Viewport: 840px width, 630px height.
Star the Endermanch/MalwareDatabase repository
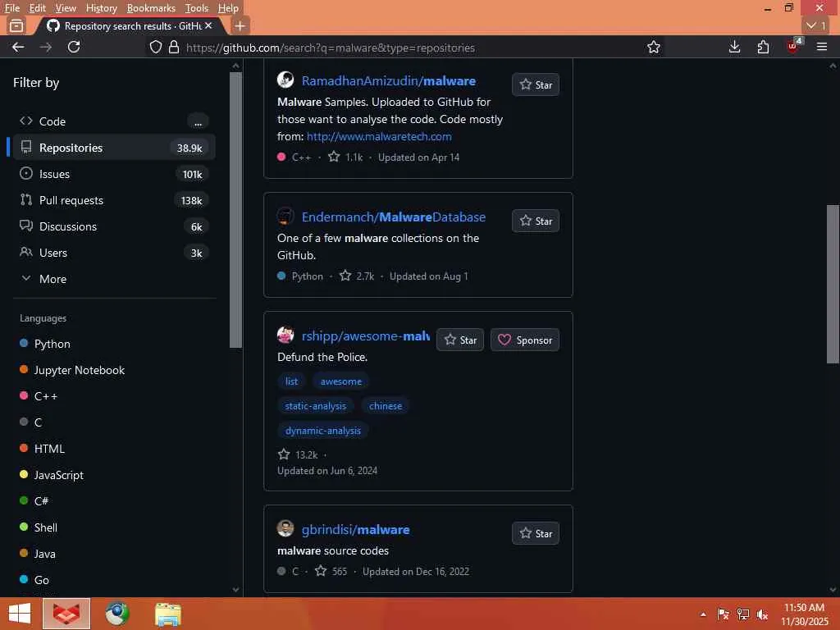[x=535, y=221]
